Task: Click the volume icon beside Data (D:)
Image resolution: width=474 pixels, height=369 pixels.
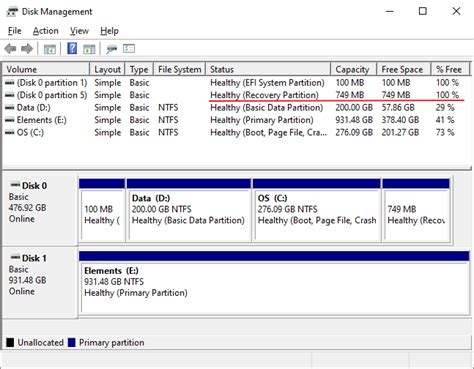Action: pyautogui.click(x=10, y=108)
